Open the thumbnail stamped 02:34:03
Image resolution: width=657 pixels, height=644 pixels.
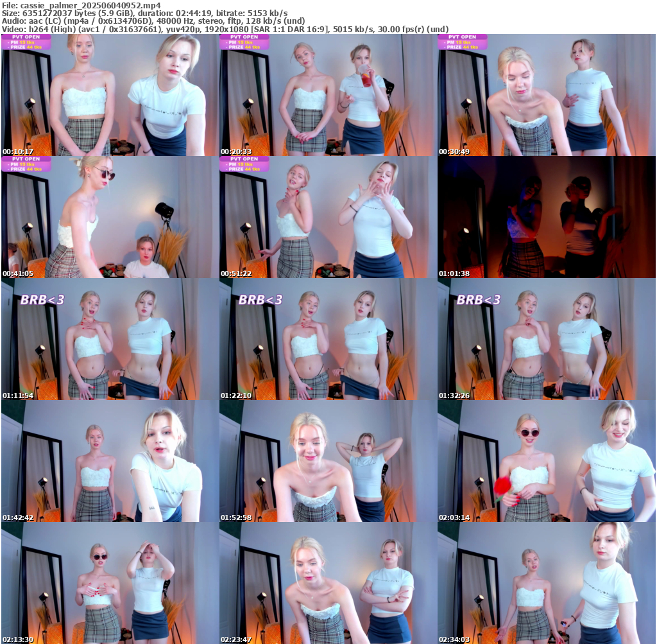click(x=547, y=583)
